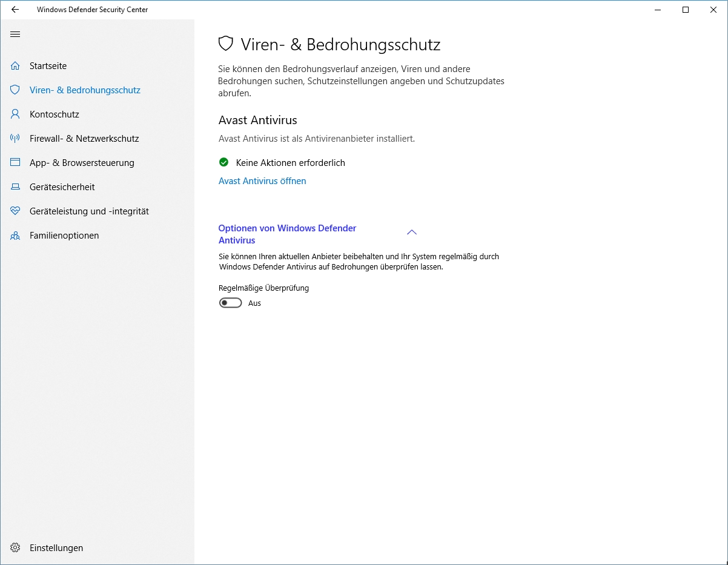
Task: Close the Security Center window
Action: [x=713, y=10]
